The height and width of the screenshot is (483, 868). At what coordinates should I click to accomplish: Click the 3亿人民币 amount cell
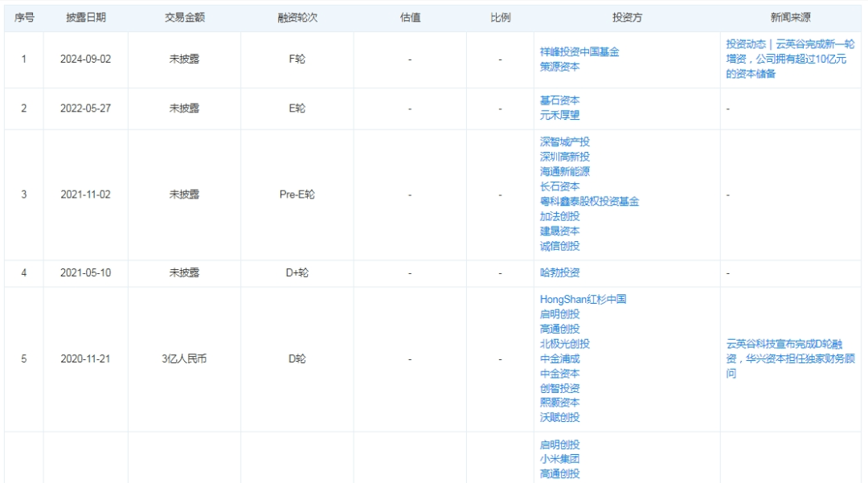[184, 359]
